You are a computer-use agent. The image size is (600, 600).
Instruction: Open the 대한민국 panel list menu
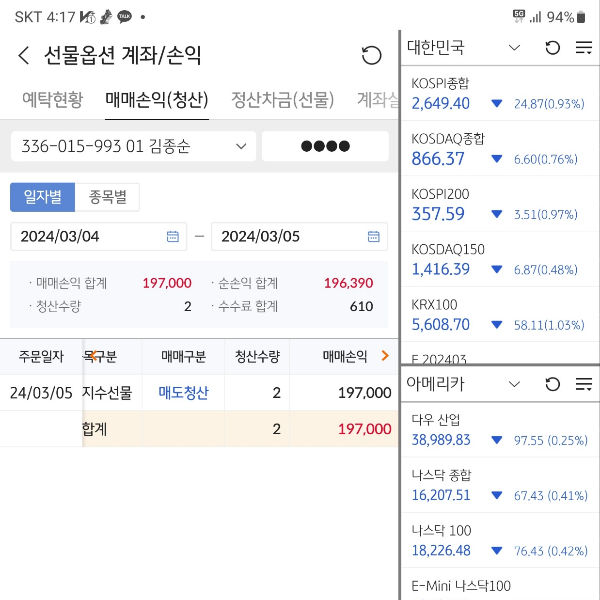coord(583,48)
